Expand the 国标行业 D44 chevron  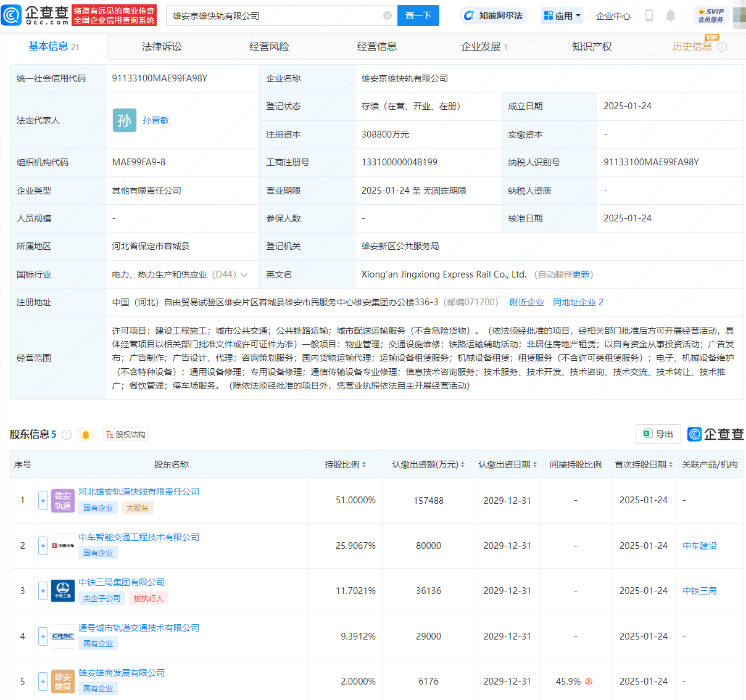click(244, 274)
